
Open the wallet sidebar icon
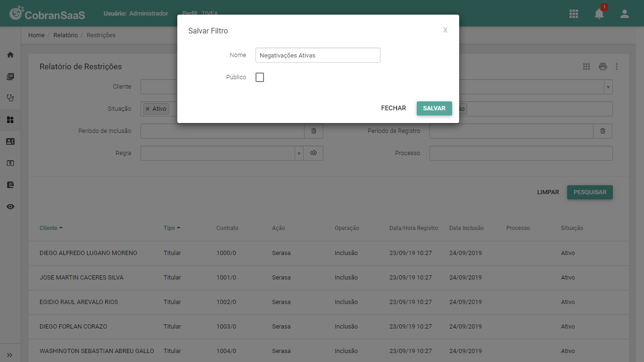[x=10, y=185]
